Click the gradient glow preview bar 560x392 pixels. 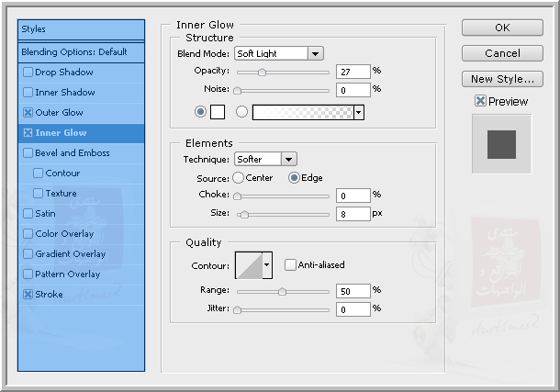pyautogui.click(x=303, y=112)
